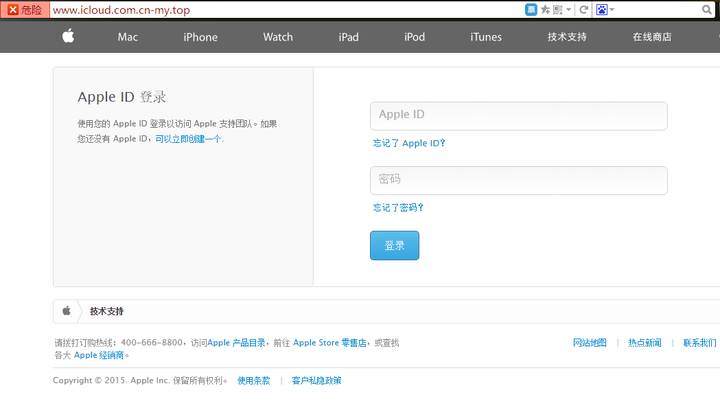Image resolution: width=720 pixels, height=410 pixels.
Task: Open 在线商店 in the top navigation
Action: click(652, 37)
